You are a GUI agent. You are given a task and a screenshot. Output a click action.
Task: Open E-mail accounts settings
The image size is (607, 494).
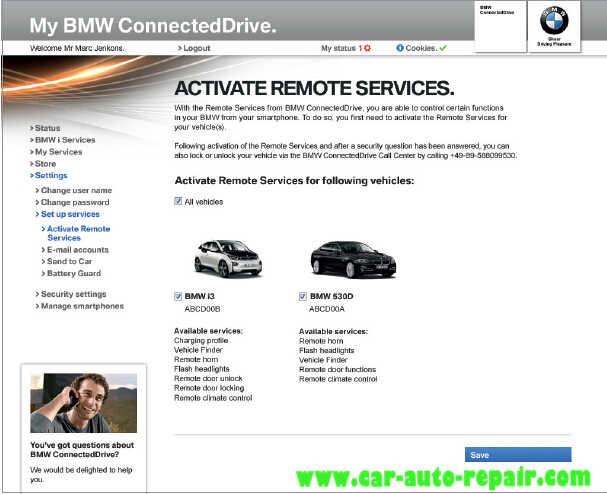(75, 250)
